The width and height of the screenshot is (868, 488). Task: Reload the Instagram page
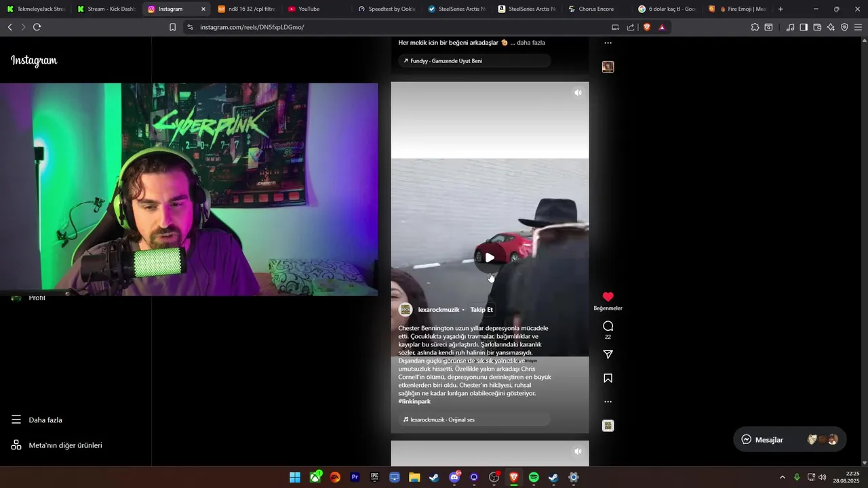click(x=37, y=27)
